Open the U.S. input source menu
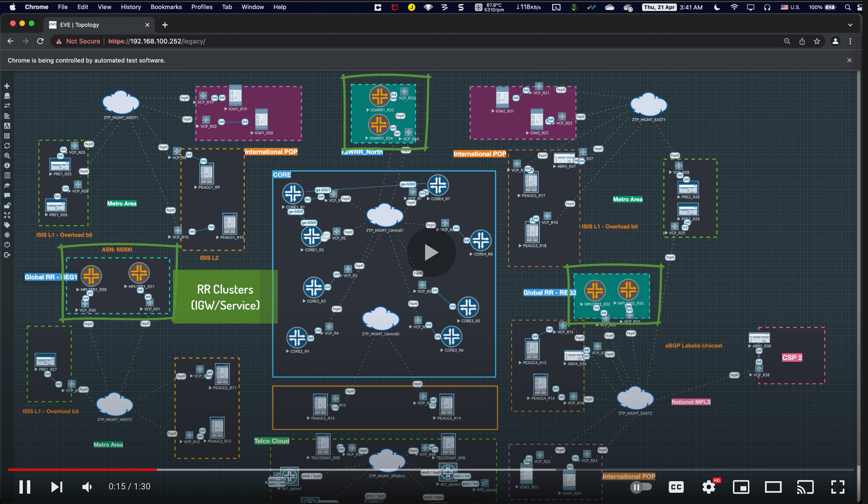 [791, 7]
